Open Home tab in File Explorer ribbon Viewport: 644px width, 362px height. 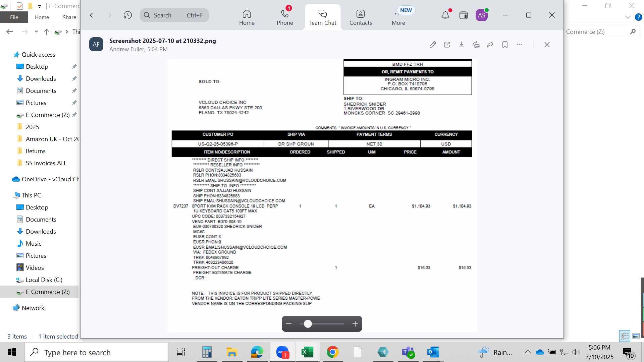tap(42, 17)
